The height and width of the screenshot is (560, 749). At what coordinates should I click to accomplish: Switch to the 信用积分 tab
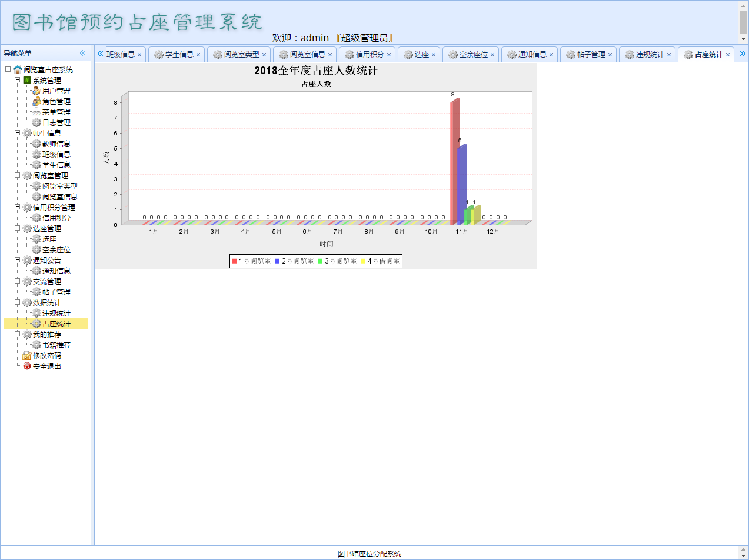pyautogui.click(x=367, y=55)
